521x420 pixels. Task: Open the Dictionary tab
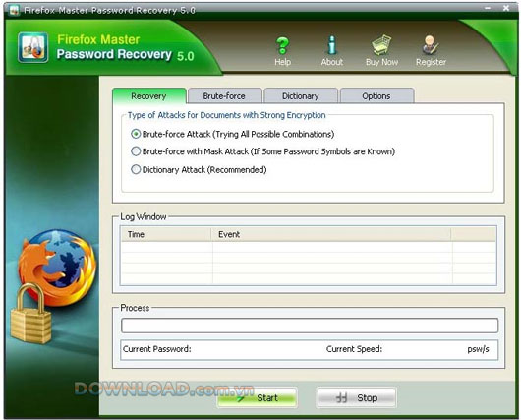point(301,96)
